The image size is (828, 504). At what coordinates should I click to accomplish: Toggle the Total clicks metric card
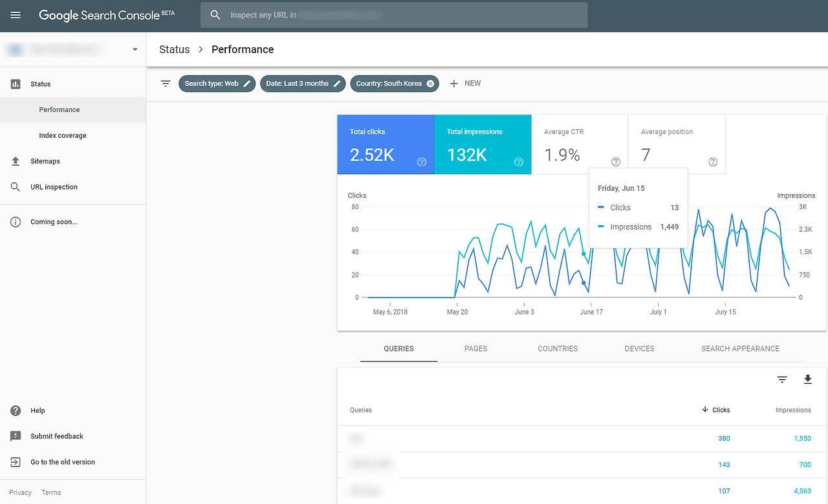(x=386, y=144)
